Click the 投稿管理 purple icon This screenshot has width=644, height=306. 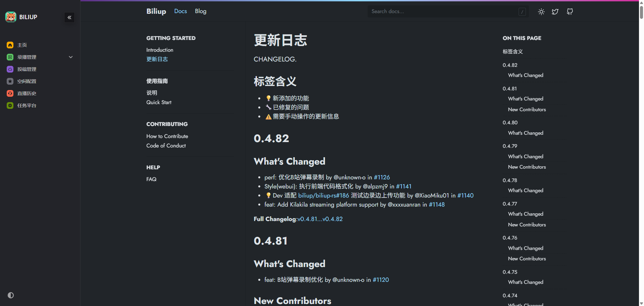[x=10, y=69]
